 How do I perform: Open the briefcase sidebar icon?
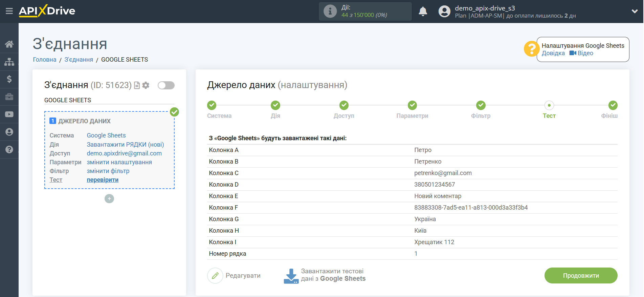pyautogui.click(x=9, y=97)
